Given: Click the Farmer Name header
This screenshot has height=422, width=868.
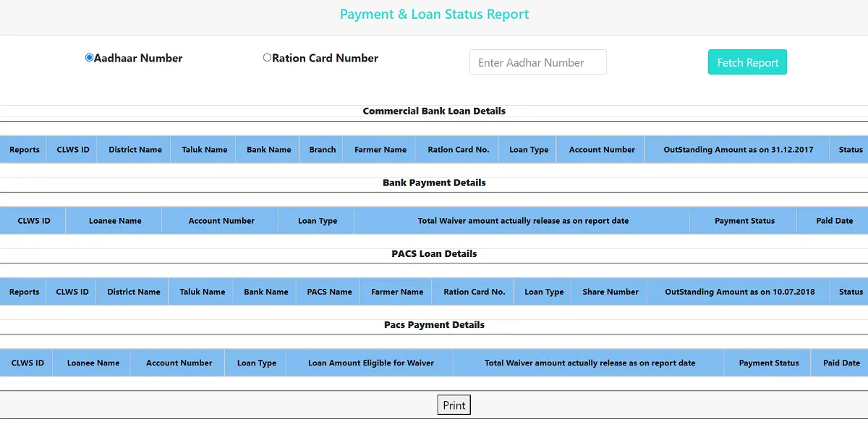Looking at the screenshot, I should pyautogui.click(x=379, y=150).
